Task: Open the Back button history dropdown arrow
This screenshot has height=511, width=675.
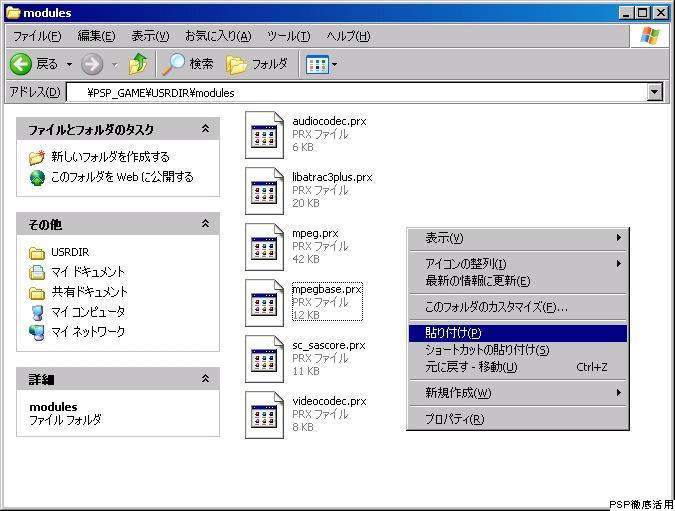Action: [69, 65]
